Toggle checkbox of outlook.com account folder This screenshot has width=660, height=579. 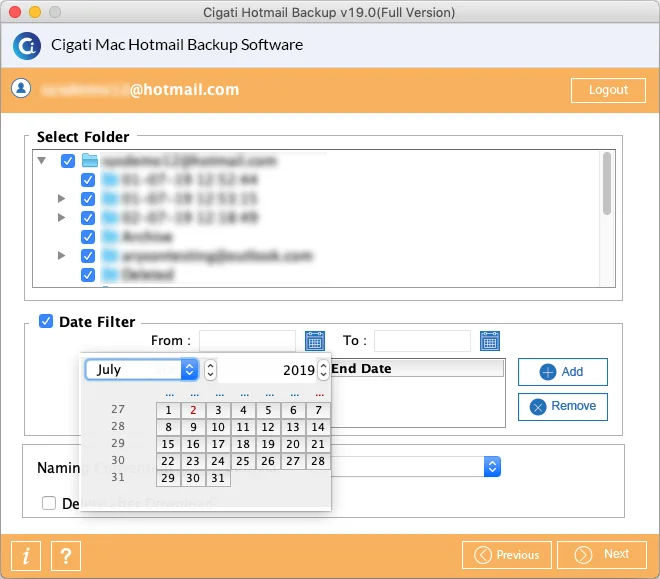click(x=88, y=256)
